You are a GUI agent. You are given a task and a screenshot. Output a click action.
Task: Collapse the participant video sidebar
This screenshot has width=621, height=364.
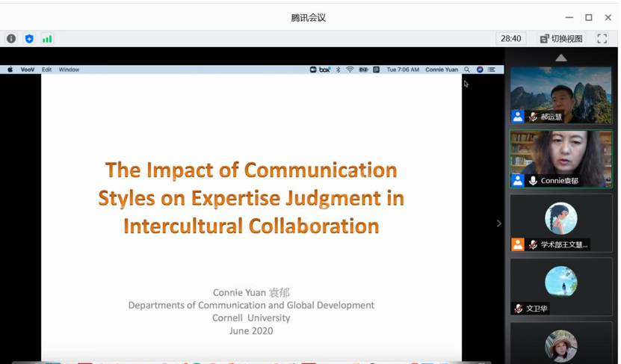499,223
